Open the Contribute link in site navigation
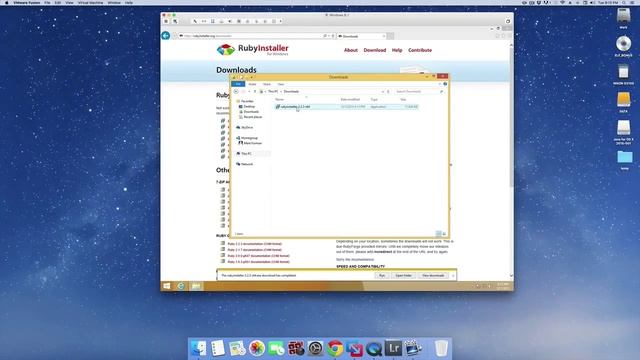The width and height of the screenshot is (640, 360). 420,50
